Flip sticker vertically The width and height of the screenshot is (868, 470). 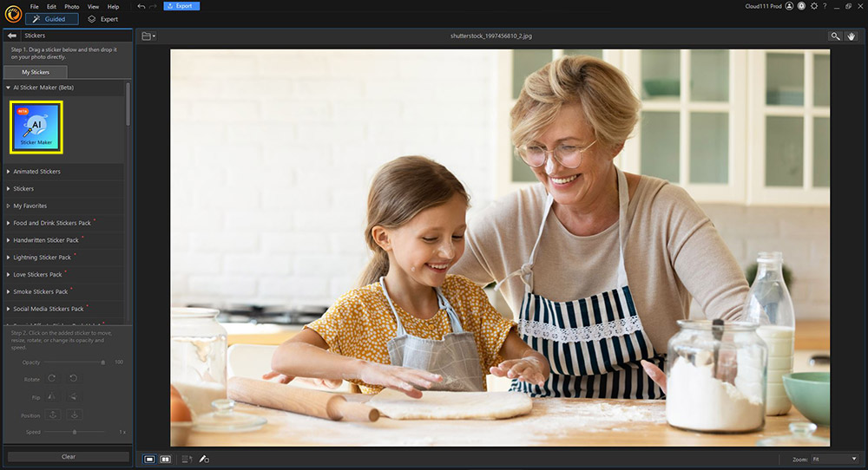73,396
